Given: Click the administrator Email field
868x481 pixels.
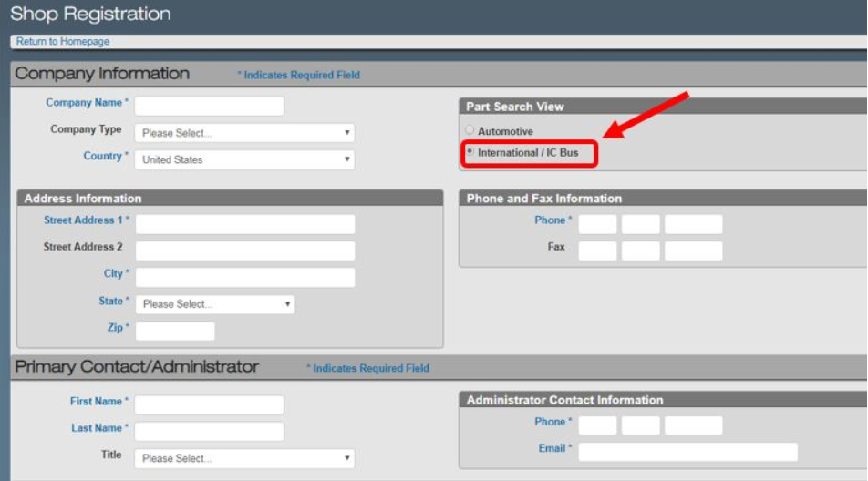Looking at the screenshot, I should pos(688,452).
